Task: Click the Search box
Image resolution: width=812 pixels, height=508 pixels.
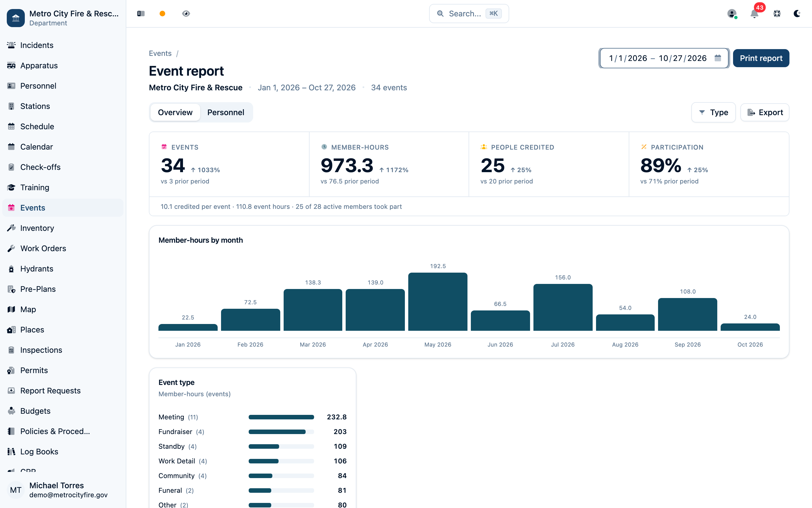Action: (469, 14)
